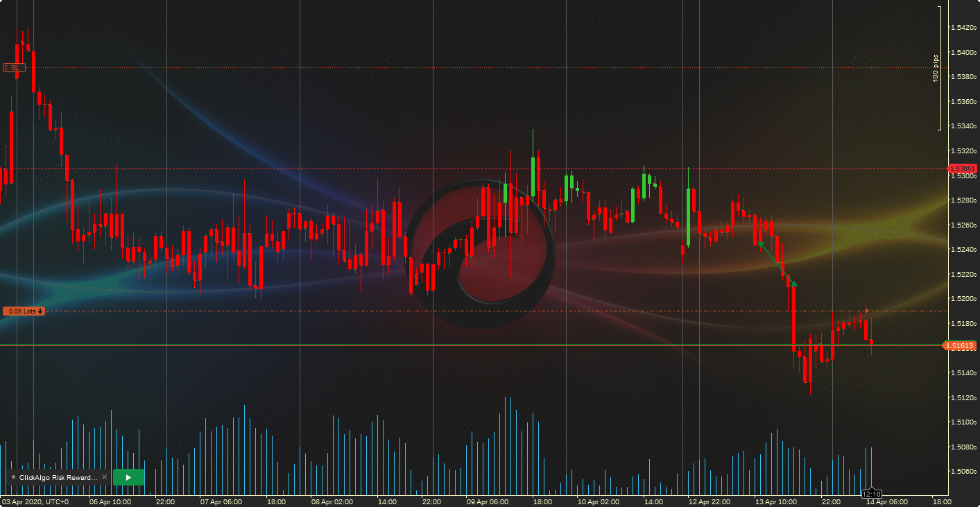Click the 1.5400 price axis label

point(963,52)
